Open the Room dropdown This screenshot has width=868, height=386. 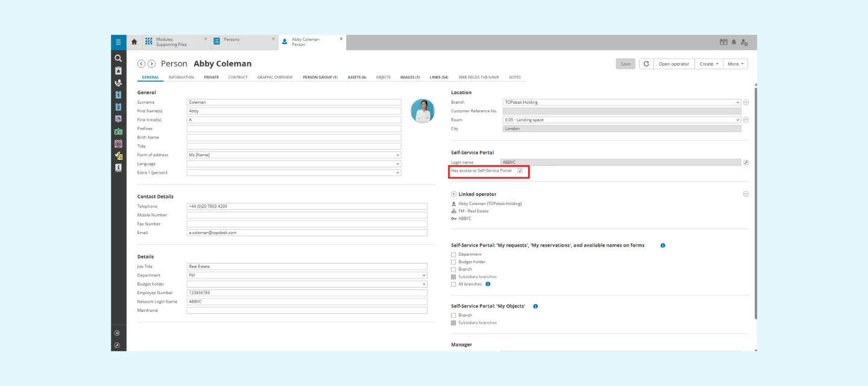(621, 120)
